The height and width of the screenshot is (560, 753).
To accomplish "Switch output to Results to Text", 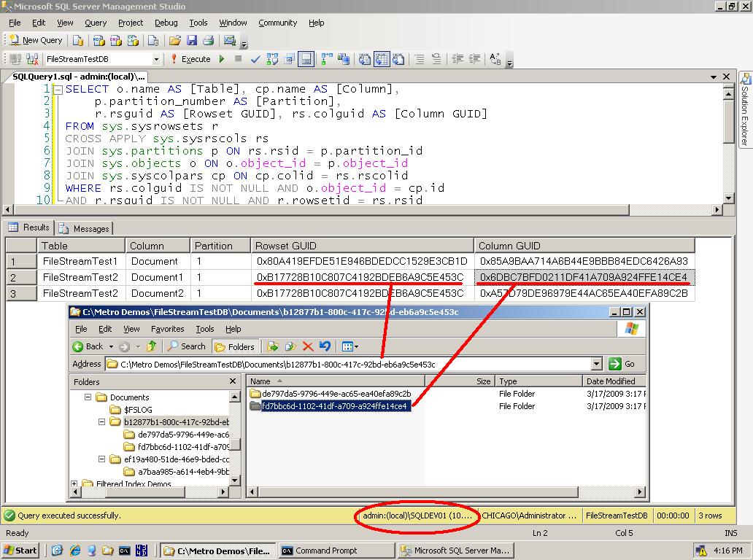I will click(365, 59).
